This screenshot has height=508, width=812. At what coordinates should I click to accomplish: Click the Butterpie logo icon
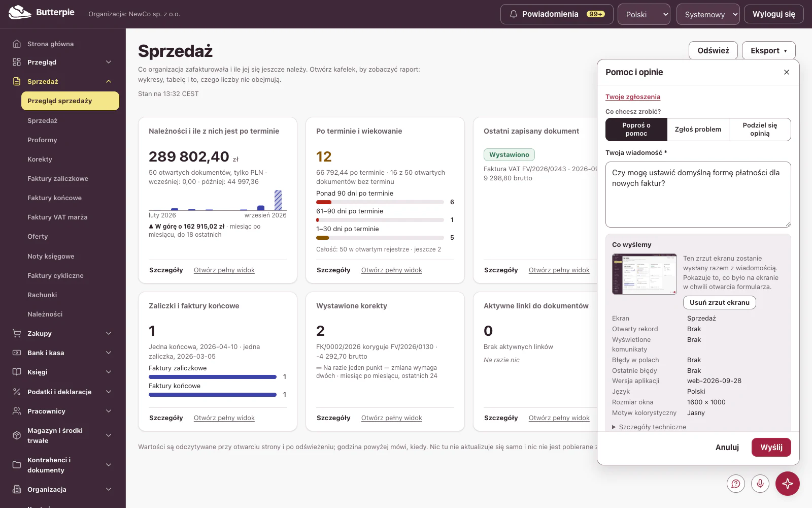(20, 12)
